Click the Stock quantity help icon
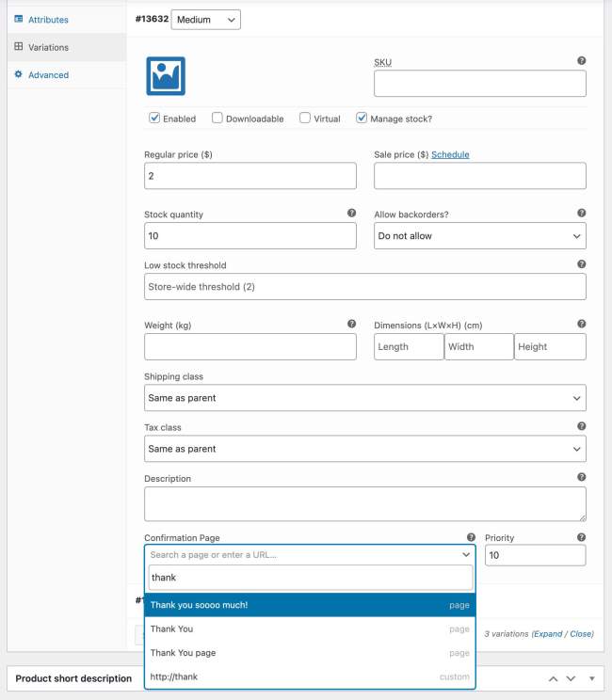Screen dimensions: 612x700 [x=351, y=214]
